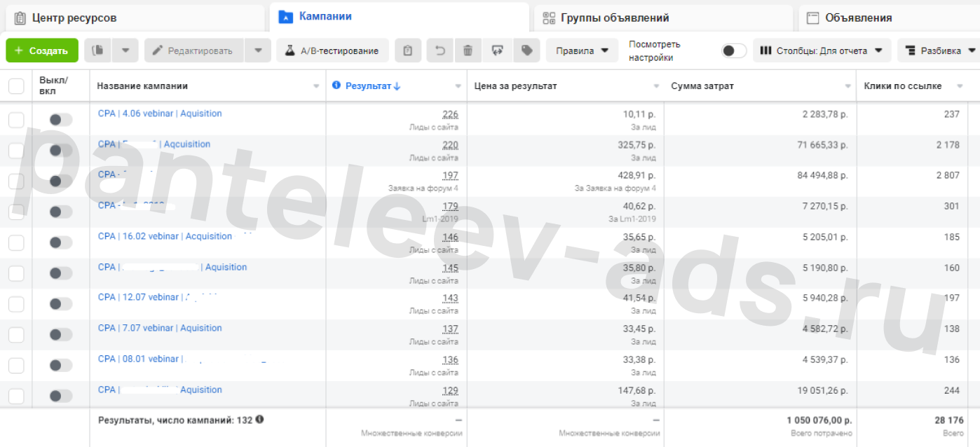Screen dimensions: 980x447
Task: Tick the select-all checkbox in header
Action: (15, 85)
